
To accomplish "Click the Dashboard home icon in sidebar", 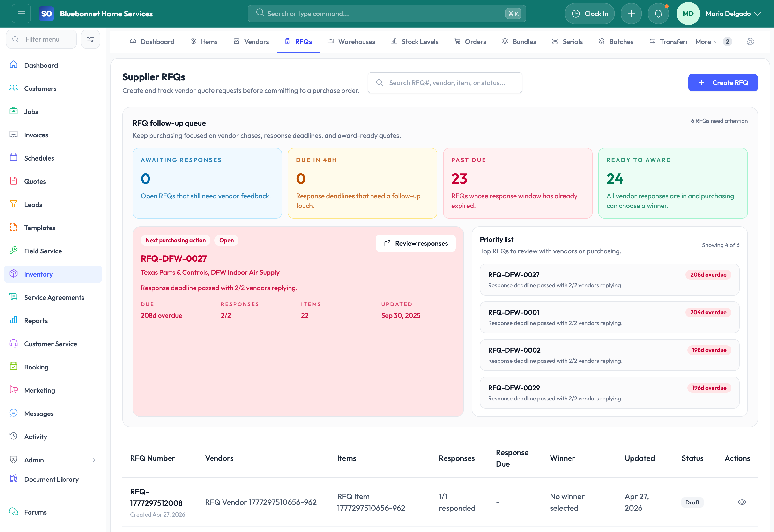I will (x=14, y=65).
